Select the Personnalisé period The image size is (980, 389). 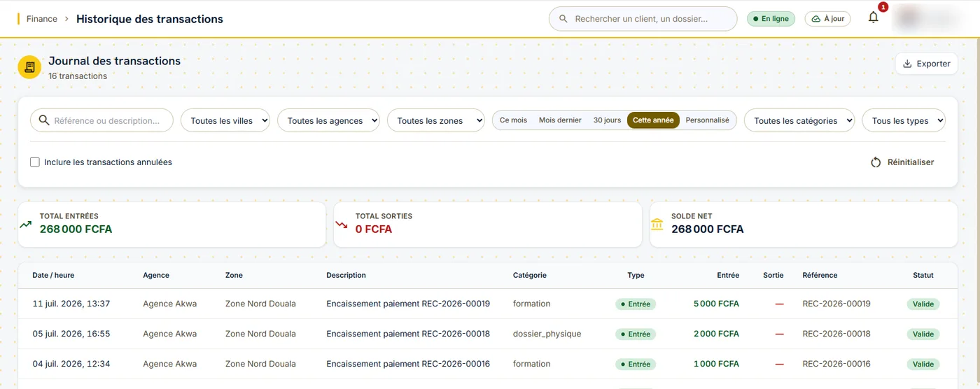point(707,120)
